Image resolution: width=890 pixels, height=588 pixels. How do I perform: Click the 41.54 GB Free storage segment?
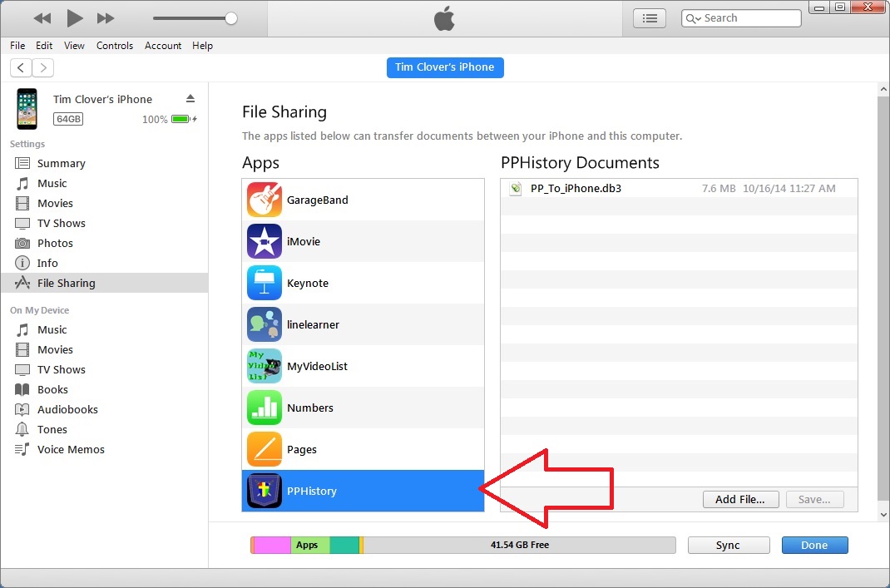coord(519,546)
